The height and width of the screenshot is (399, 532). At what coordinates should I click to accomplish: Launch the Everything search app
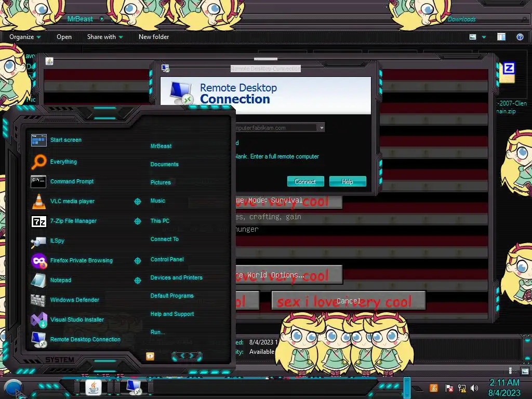tap(54, 162)
